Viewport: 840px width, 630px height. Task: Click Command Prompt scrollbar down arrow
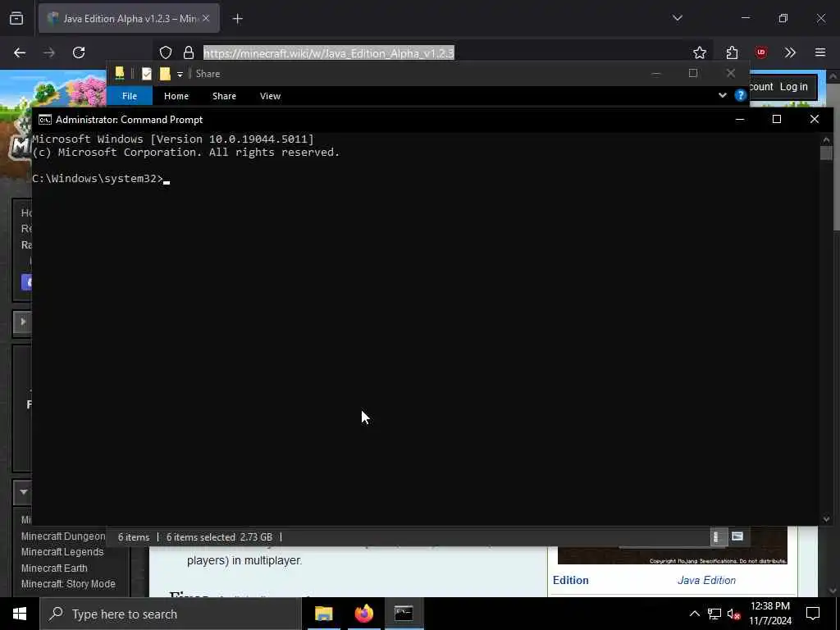(x=826, y=519)
